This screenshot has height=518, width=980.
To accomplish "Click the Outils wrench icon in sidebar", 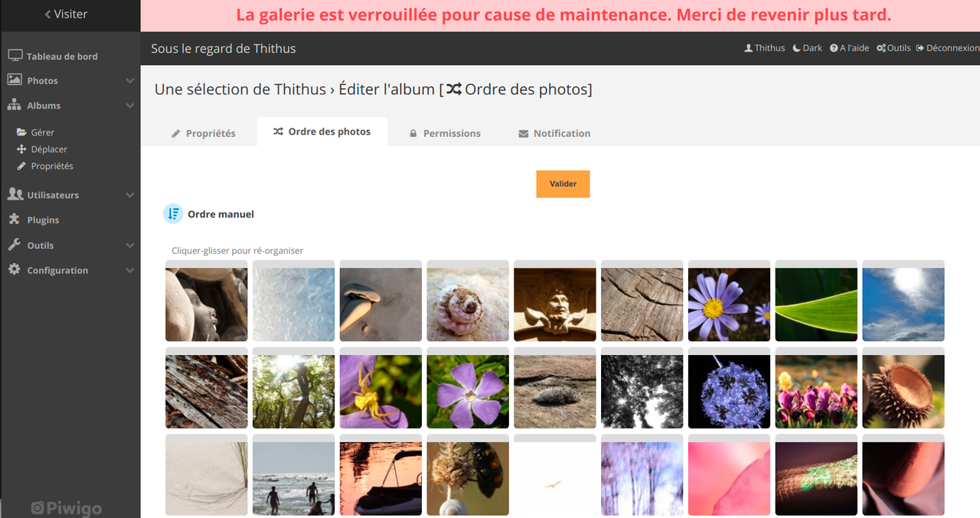I will 14,245.
